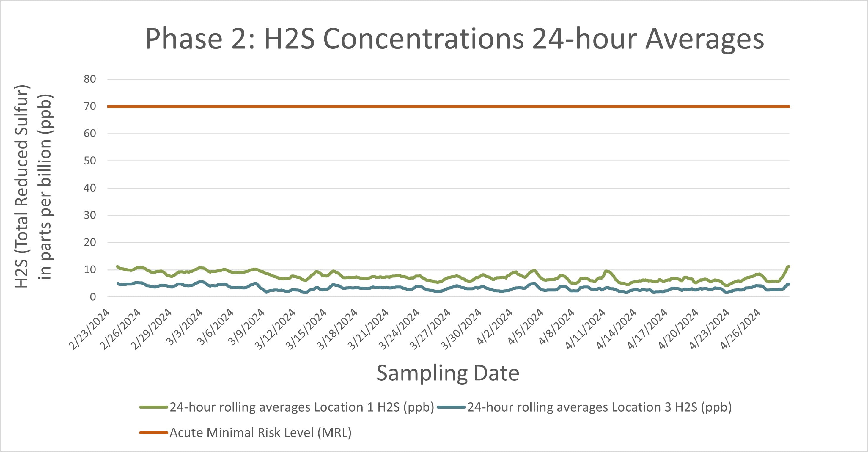
Task: Click the orange Acute MRL legend swatch
Action: (153, 432)
